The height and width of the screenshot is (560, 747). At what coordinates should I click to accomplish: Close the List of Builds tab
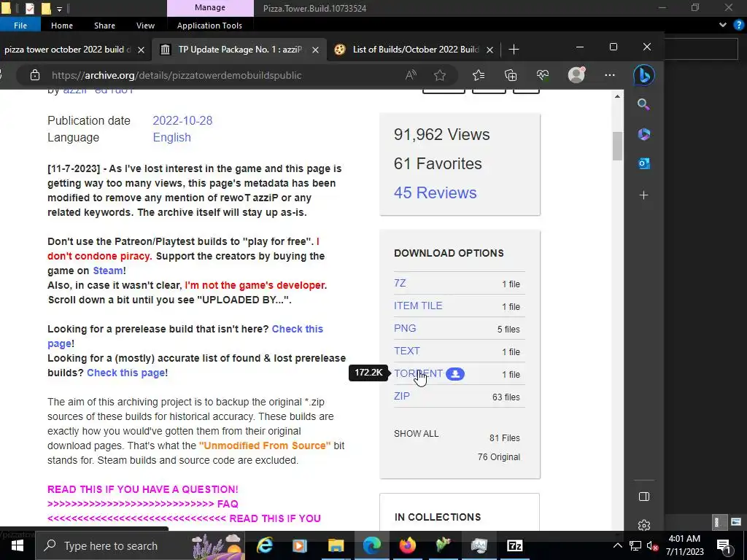489,50
